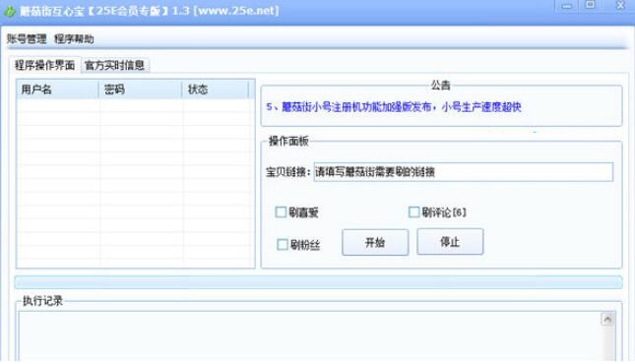Sort by the 密码 column header
The height and width of the screenshot is (364, 635).
click(141, 90)
